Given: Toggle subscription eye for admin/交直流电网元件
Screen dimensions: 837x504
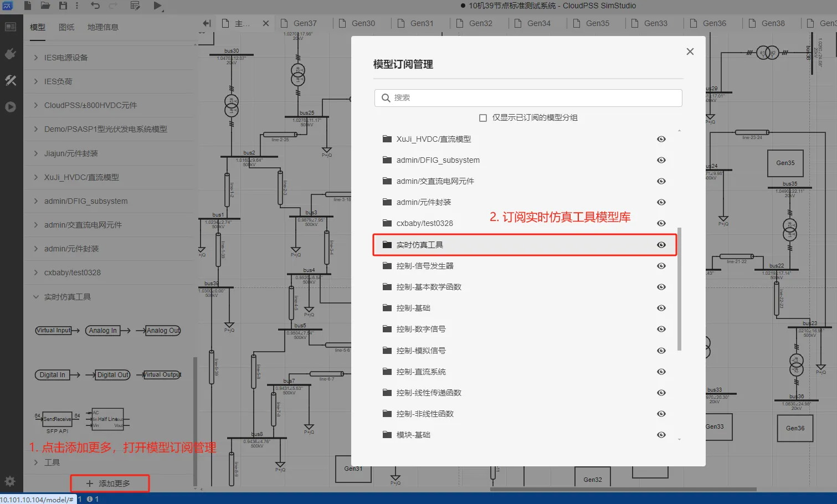Looking at the screenshot, I should (661, 181).
